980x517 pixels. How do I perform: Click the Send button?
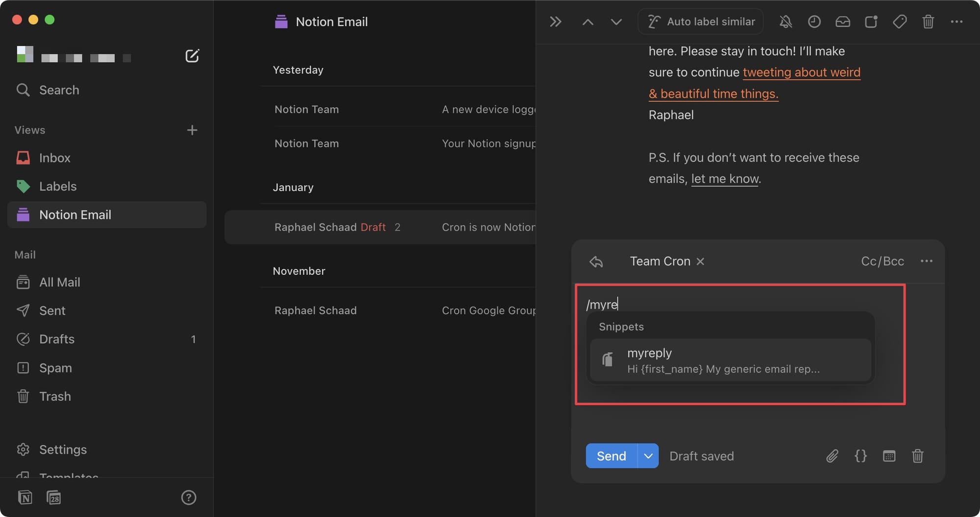[611, 456]
